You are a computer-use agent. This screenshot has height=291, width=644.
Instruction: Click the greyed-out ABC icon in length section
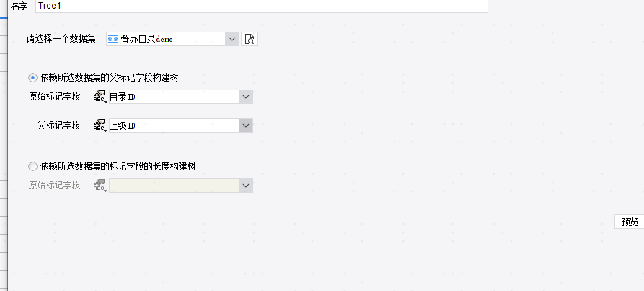100,186
